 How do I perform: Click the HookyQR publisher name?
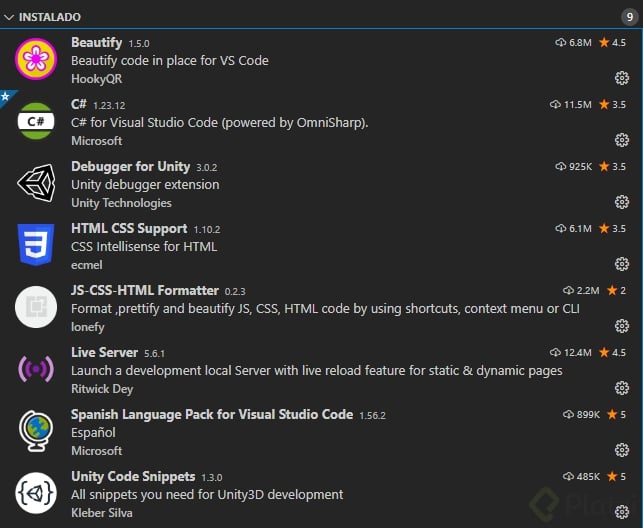click(x=96, y=79)
